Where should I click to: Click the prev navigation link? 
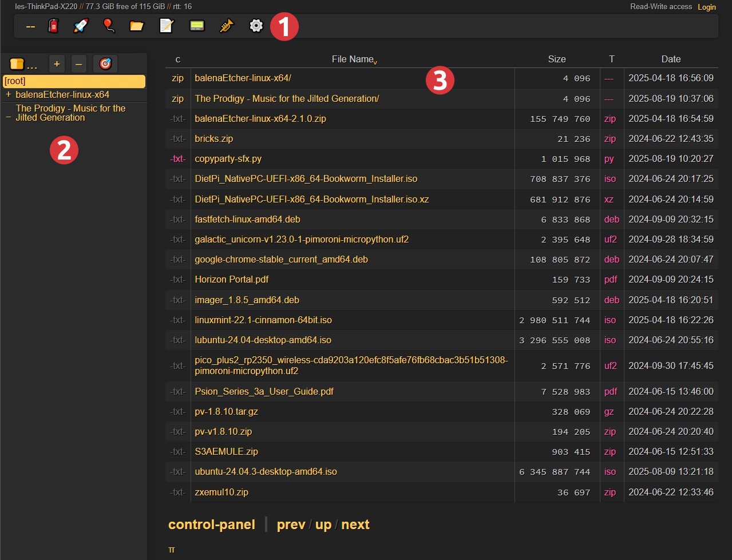(291, 525)
